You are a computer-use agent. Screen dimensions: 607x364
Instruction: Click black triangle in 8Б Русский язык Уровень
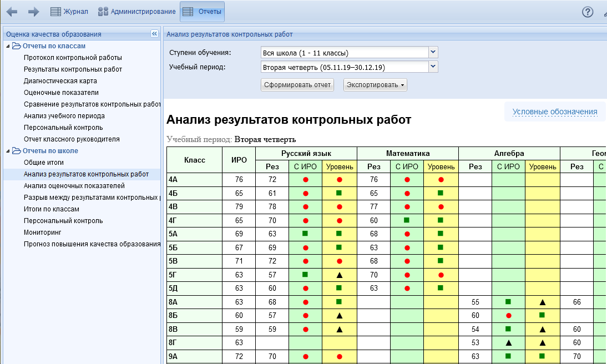click(340, 316)
